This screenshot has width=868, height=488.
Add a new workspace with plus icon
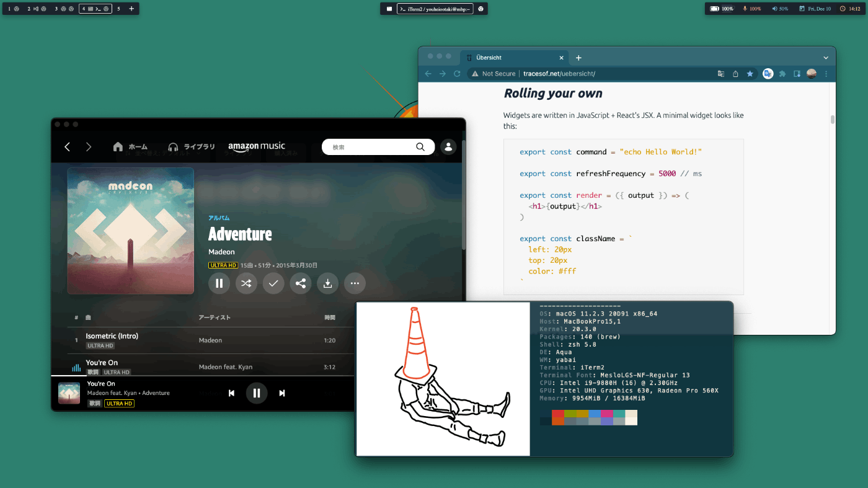pyautogui.click(x=131, y=9)
